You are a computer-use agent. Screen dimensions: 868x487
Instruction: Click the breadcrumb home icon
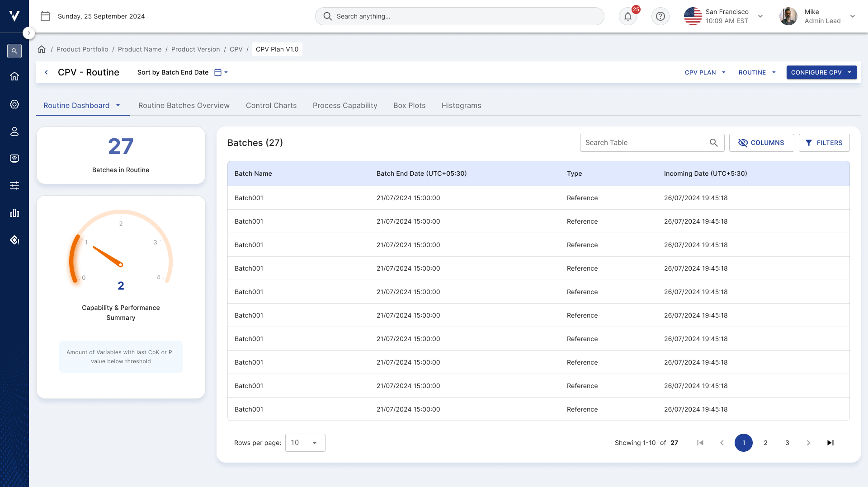[42, 49]
